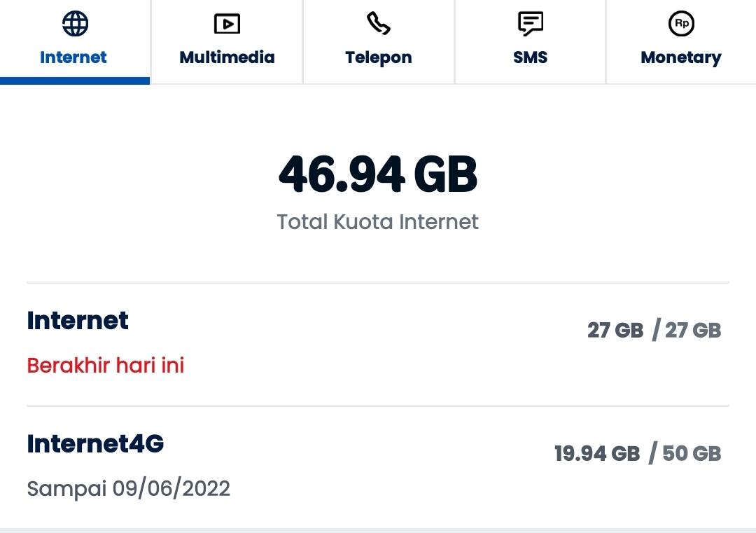
Task: Click the Multimedia play-screen icon
Action: [227, 24]
